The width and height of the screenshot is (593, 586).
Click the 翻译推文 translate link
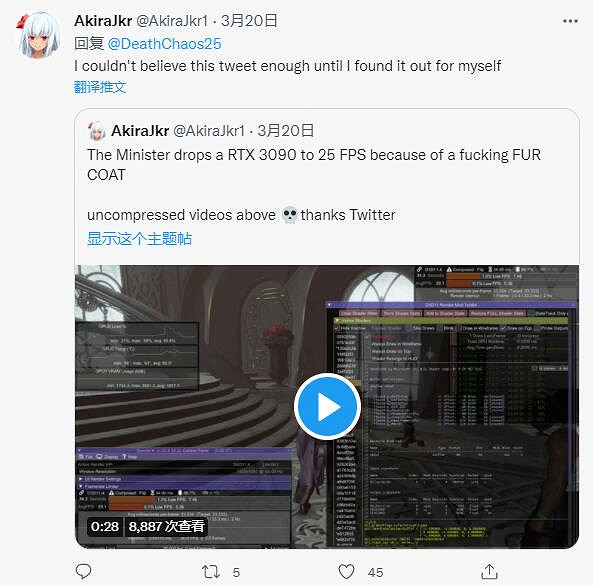click(100, 87)
